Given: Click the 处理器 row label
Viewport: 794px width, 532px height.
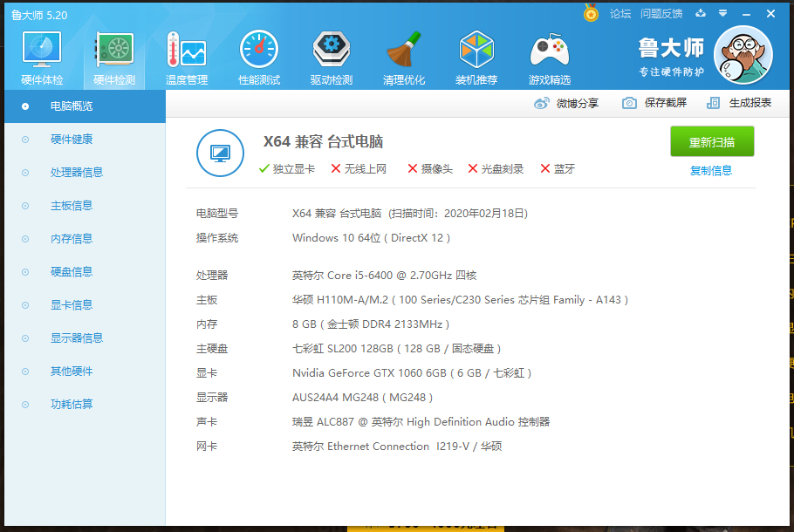Looking at the screenshot, I should (x=212, y=276).
